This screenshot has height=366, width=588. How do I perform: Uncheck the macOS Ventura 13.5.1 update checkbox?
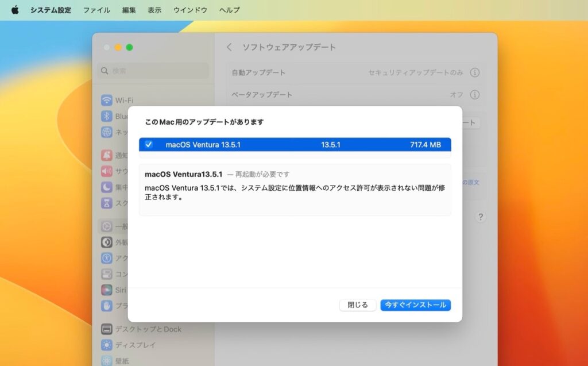point(149,145)
